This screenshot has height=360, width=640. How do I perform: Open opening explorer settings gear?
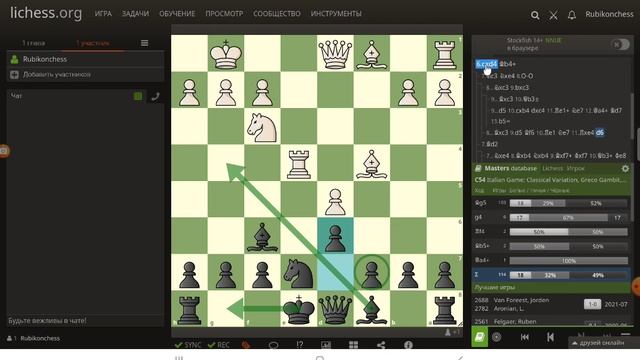625,169
